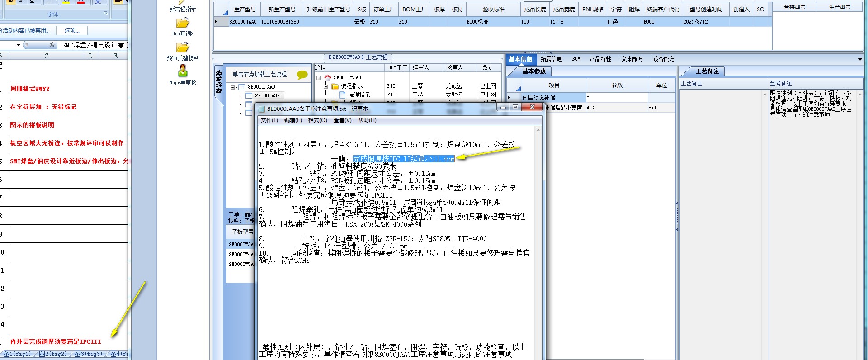The height and width of the screenshot is (360, 868).
Task: Minimize the Notepad window
Action: click(x=503, y=107)
